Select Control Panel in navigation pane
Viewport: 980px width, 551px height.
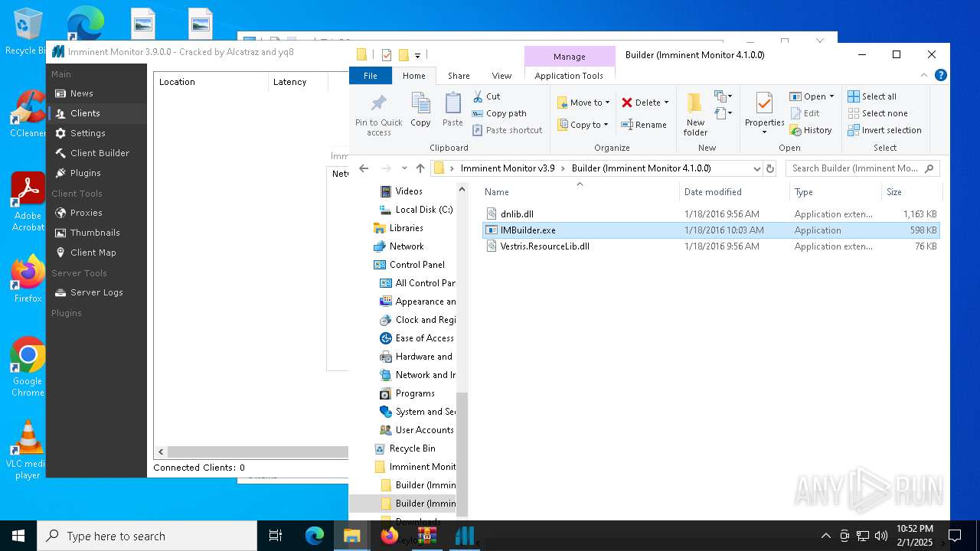(x=409, y=265)
